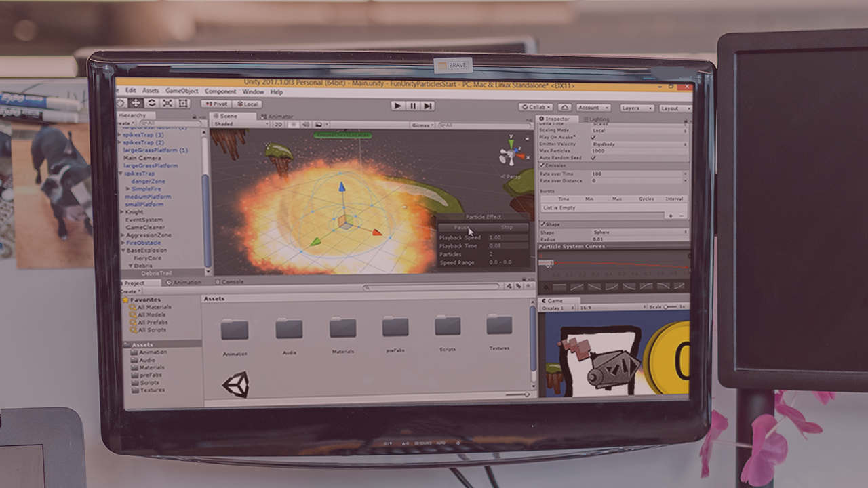Click the Step forward button

[428, 106]
